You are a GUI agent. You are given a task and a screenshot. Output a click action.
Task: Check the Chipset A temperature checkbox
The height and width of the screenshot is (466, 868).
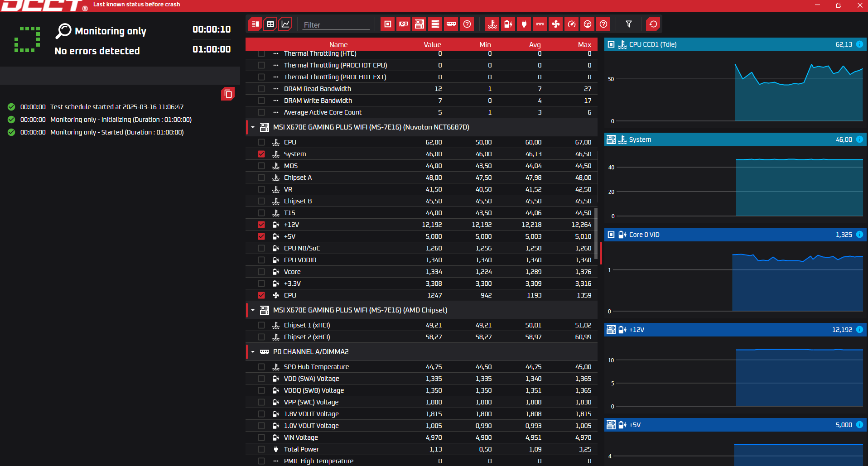pos(261,178)
